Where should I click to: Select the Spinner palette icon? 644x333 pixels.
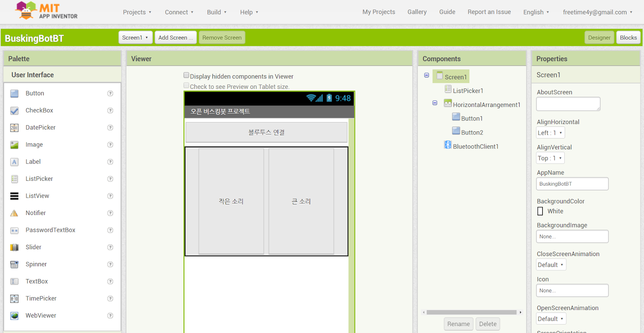(x=14, y=265)
